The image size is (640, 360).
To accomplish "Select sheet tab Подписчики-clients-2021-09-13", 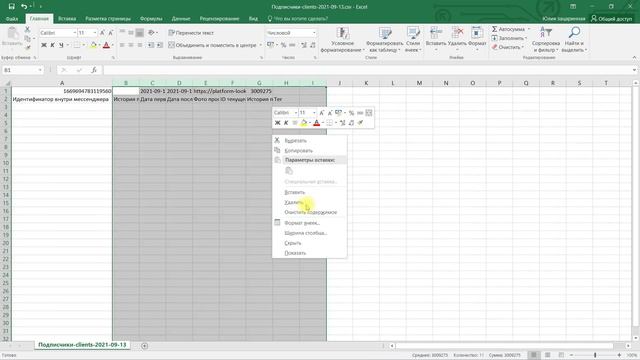I will (82, 345).
